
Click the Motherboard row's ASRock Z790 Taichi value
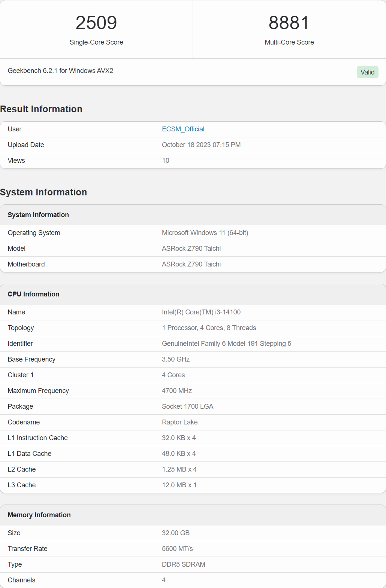[x=191, y=264]
